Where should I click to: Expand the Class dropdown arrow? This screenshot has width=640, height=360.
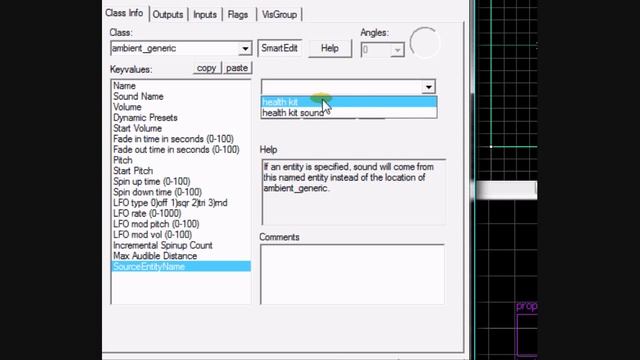click(245, 49)
